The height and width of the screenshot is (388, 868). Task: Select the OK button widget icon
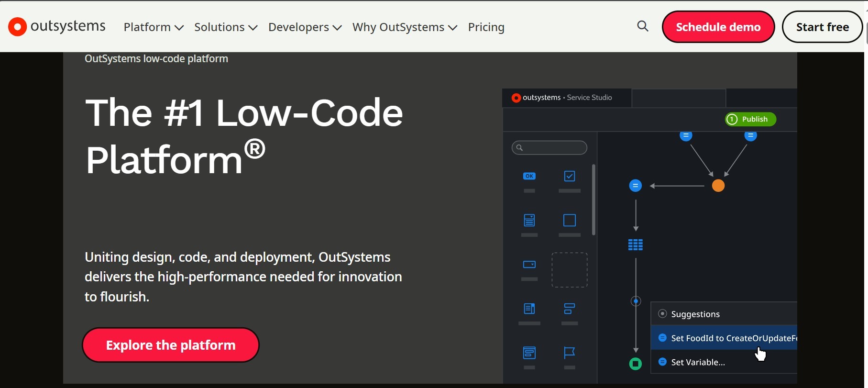[x=529, y=177]
